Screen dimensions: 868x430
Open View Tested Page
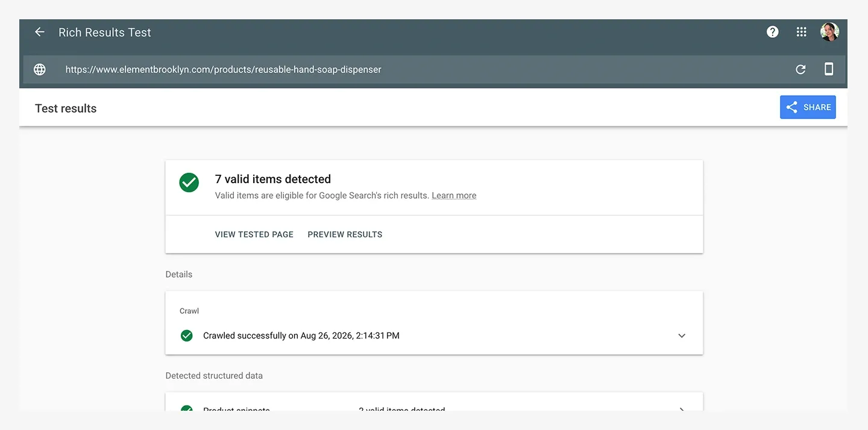click(254, 234)
